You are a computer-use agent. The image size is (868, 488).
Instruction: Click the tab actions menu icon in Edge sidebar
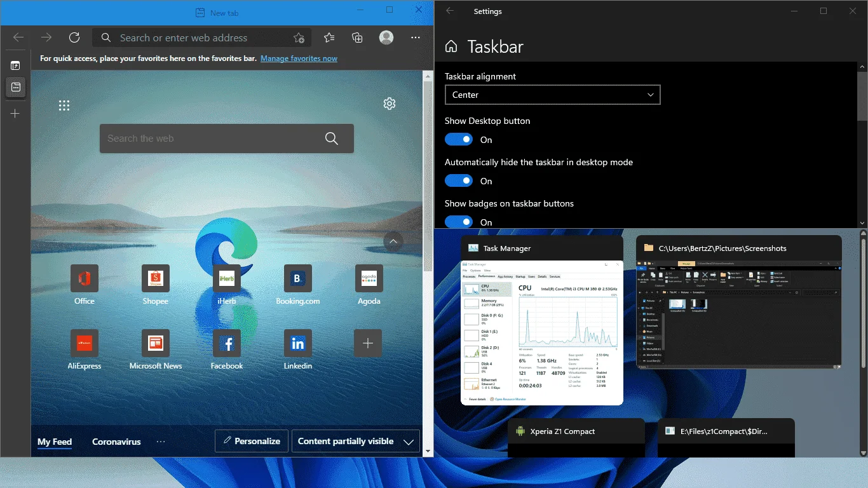[x=15, y=65]
